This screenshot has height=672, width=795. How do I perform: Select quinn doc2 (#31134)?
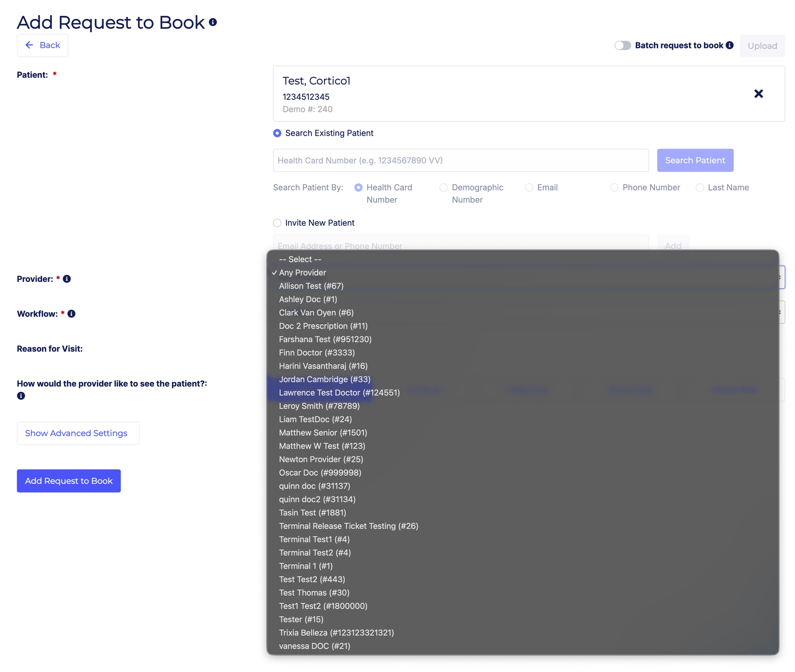(x=522, y=499)
